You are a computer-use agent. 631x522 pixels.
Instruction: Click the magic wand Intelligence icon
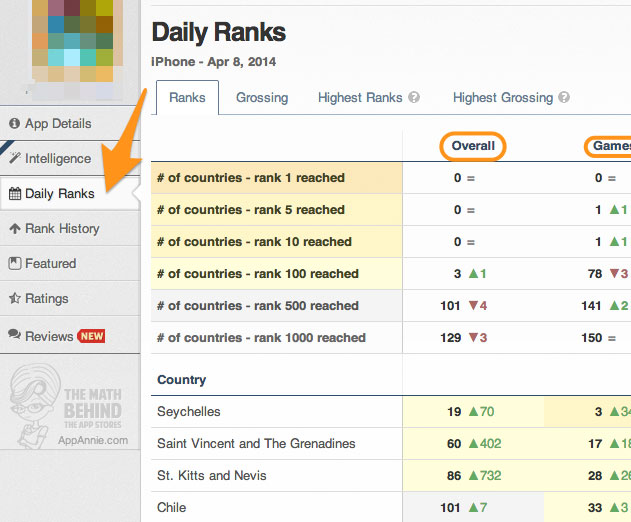(x=14, y=158)
